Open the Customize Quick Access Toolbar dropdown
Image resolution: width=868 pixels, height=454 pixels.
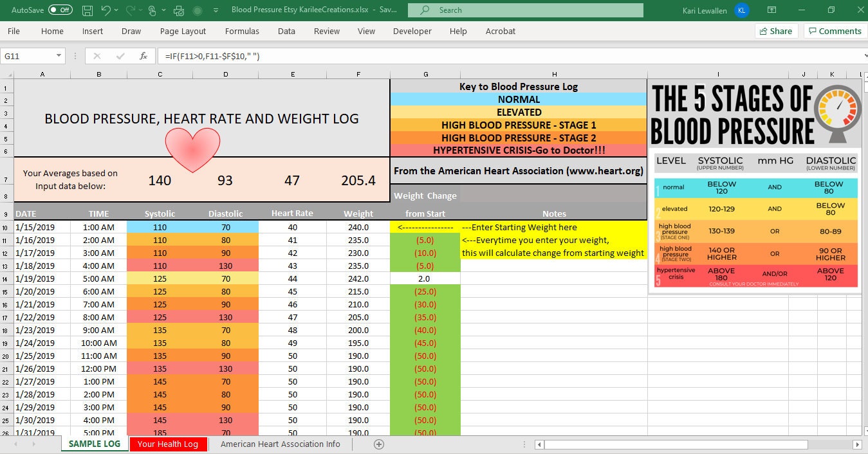(x=216, y=10)
